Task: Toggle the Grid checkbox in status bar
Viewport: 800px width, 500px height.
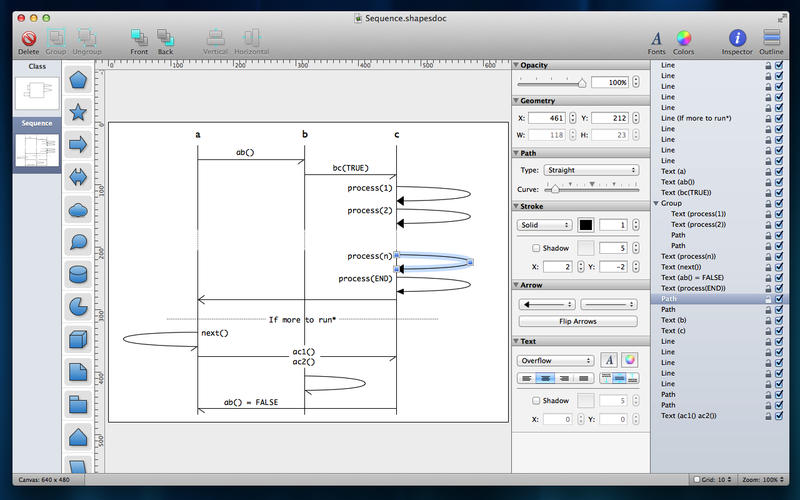Action: click(x=697, y=480)
